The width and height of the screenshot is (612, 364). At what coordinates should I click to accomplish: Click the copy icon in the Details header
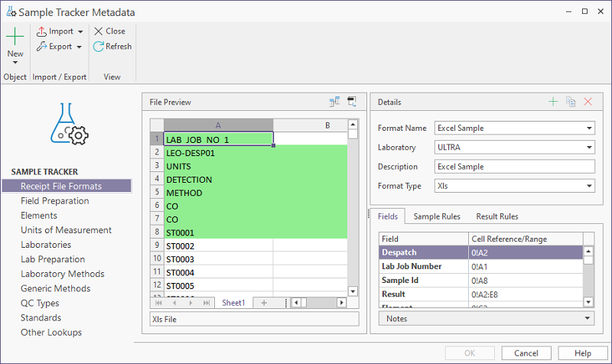[x=571, y=102]
